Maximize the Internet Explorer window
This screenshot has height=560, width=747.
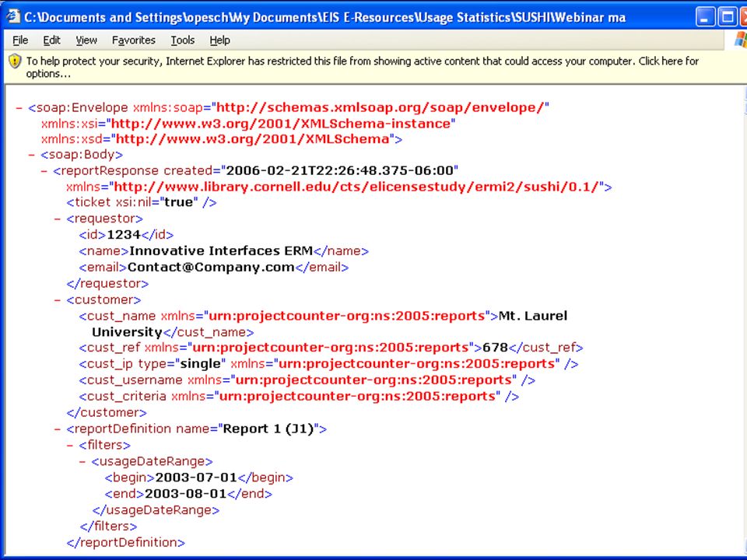[x=728, y=18]
